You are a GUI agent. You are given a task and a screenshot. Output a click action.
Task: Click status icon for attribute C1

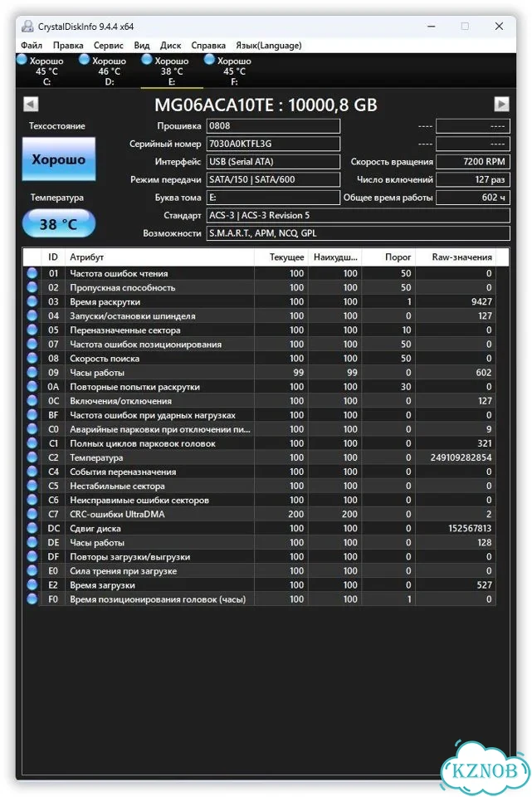tap(32, 443)
